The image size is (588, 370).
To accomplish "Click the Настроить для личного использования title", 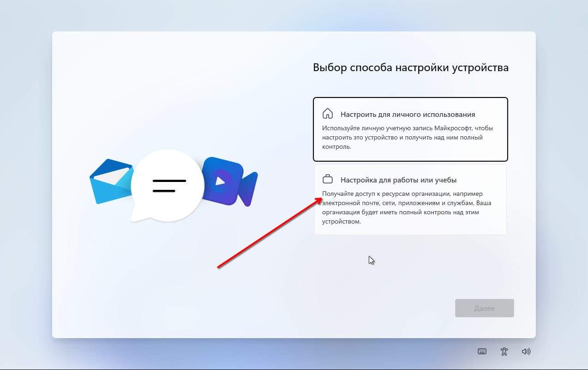I will [x=408, y=114].
